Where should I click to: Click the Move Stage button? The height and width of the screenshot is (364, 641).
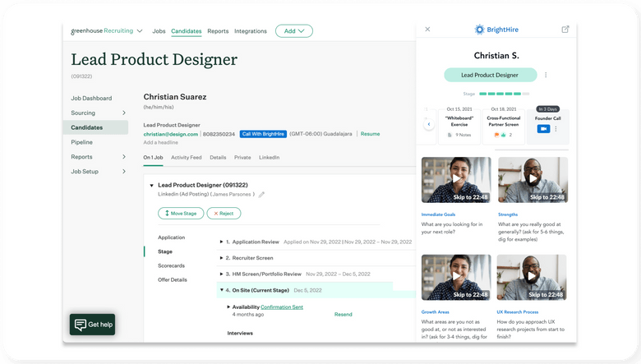[x=181, y=214]
